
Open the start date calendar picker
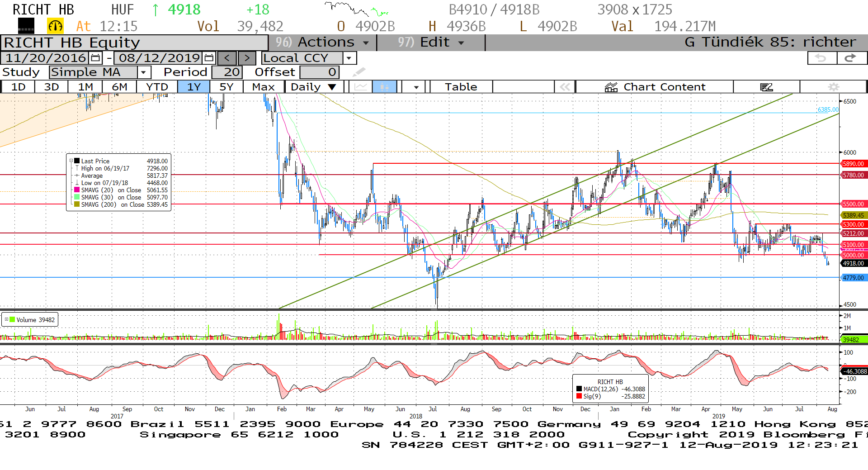pos(95,58)
